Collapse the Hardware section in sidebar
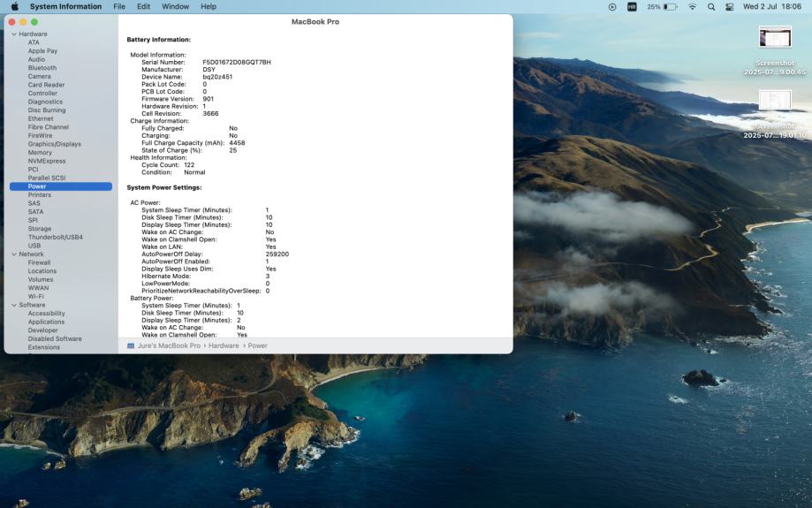 coord(13,34)
